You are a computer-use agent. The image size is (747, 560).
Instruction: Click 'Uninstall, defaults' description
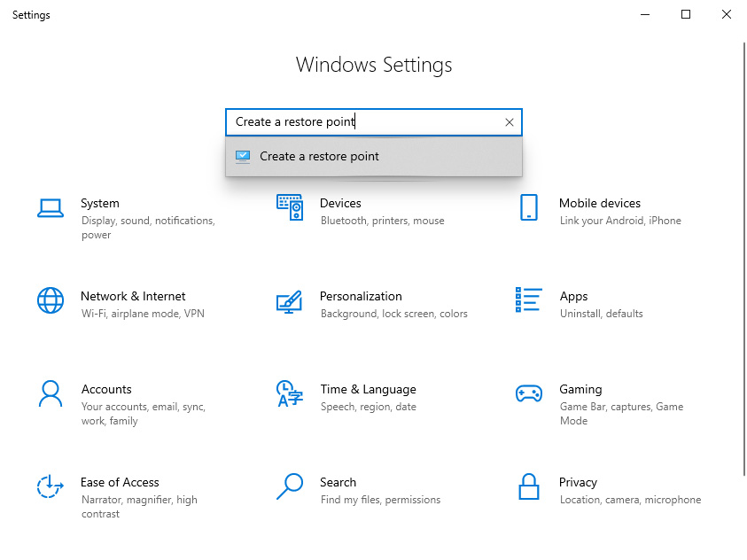(x=601, y=314)
